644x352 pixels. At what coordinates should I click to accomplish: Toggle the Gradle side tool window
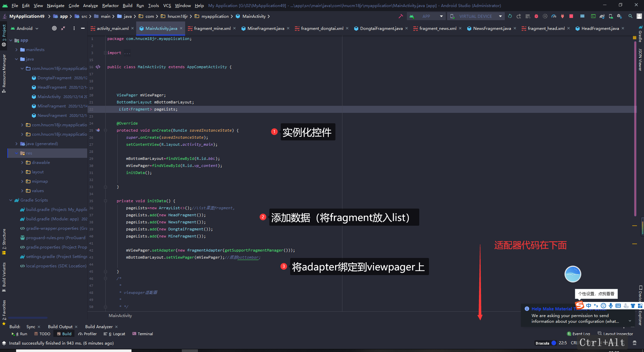tap(640, 34)
